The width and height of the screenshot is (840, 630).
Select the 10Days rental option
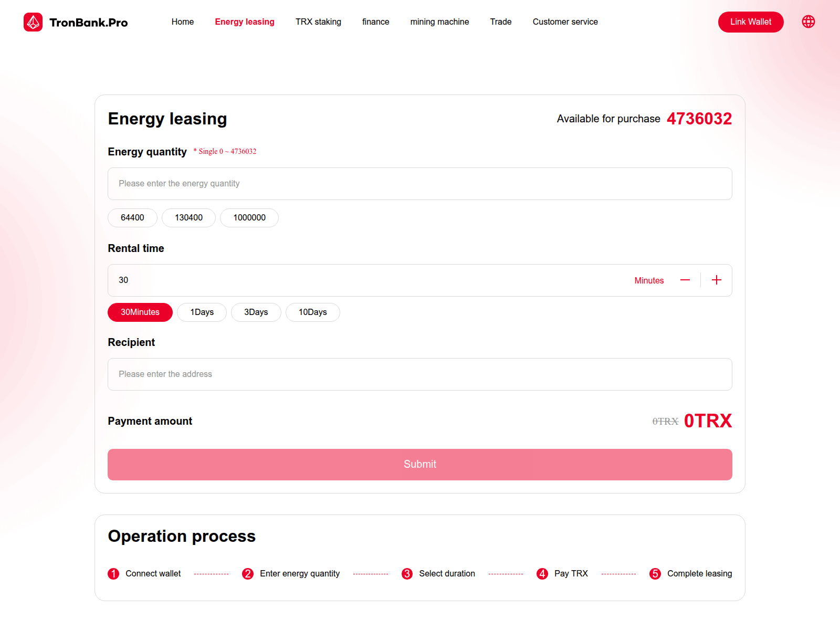[312, 312]
